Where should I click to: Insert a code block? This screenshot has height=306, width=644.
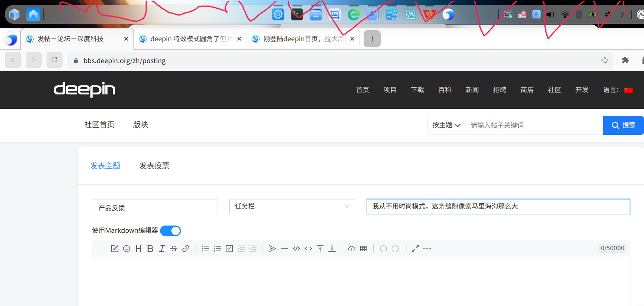click(297, 249)
